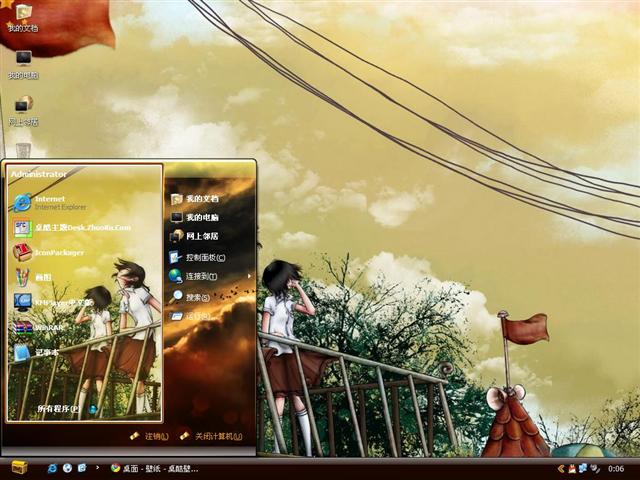Click the red tray icon
640x480 pixels.
[572, 469]
